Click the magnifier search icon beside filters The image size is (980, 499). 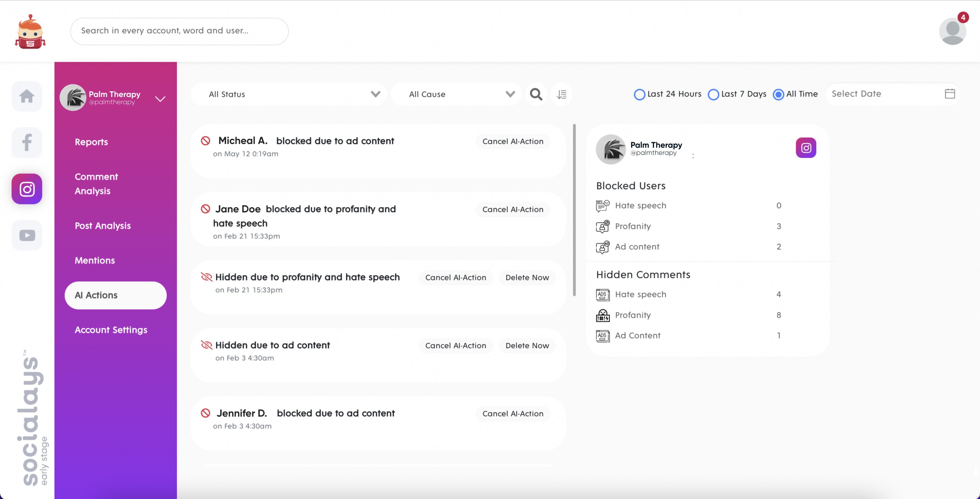(536, 94)
